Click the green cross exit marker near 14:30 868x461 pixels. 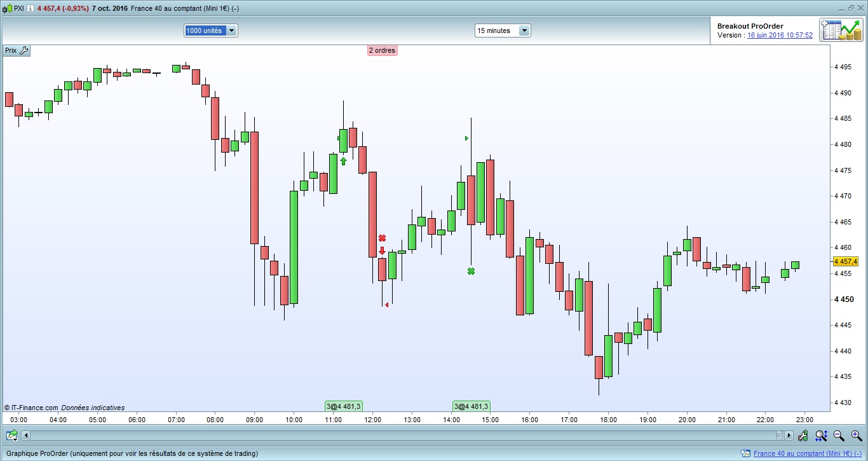471,272
